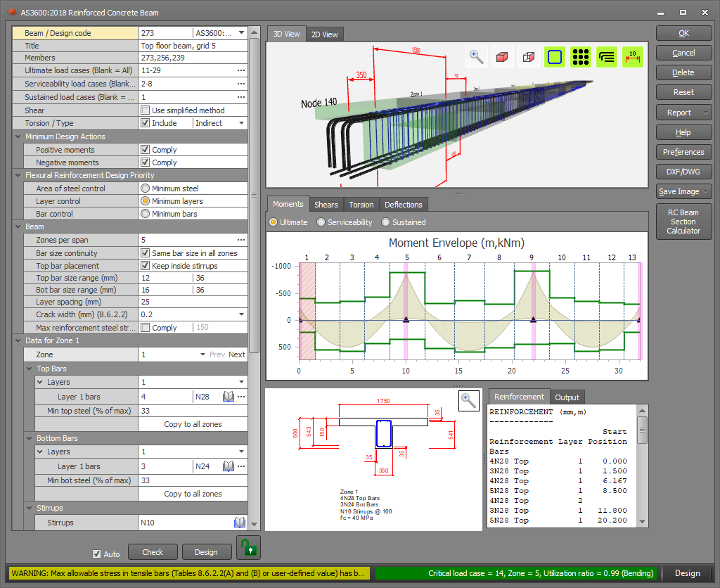The height and width of the screenshot is (588, 720).
Task: Click the property panel vertical scrollbar thumb
Action: click(x=254, y=195)
